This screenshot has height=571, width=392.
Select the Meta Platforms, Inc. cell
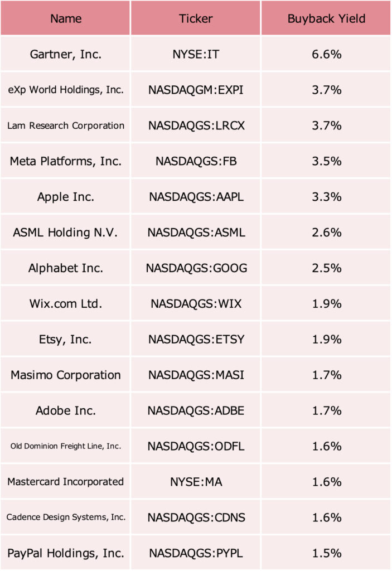coord(65,161)
